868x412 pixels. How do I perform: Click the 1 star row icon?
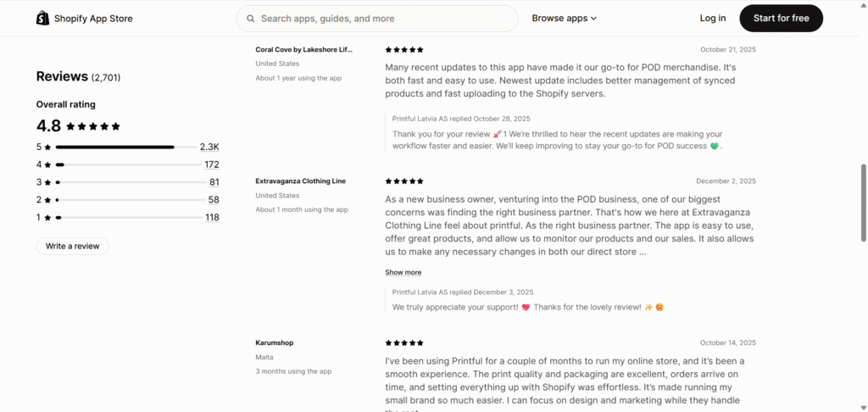pyautogui.click(x=47, y=218)
